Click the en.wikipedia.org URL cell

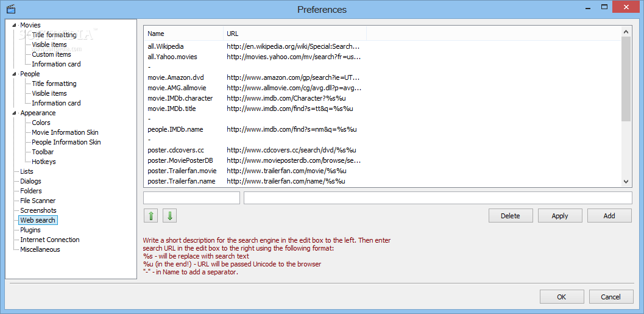pos(294,46)
